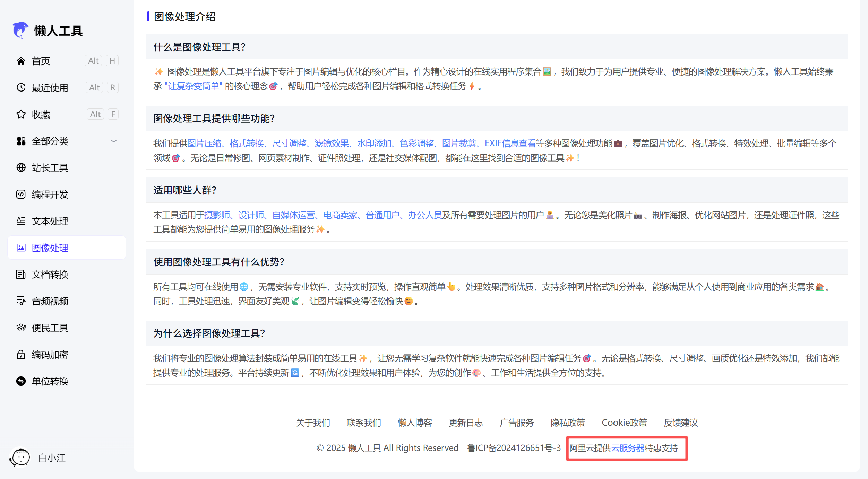
Task: Click the 编码加密 lock icon
Action: point(21,354)
